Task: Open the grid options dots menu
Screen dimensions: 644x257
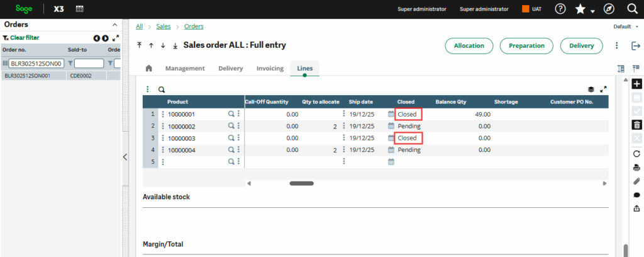Action: (x=147, y=89)
